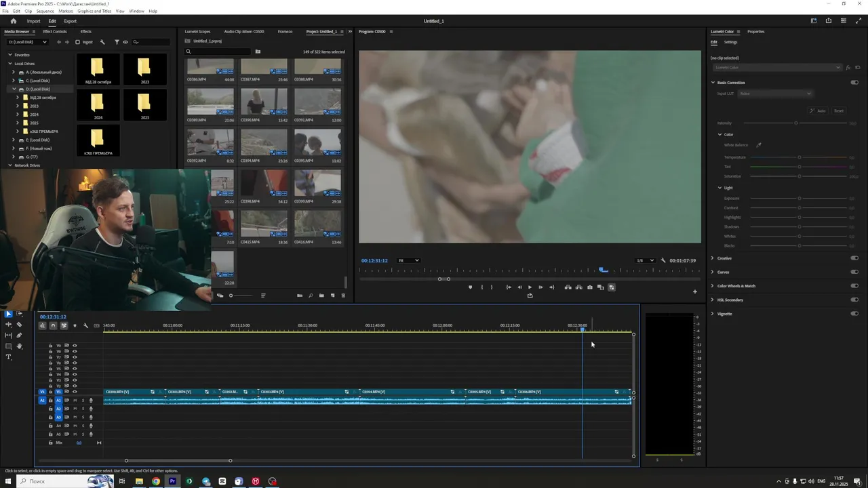Toggle V2 track visibility eye
This screenshot has height=488, width=868.
coord(75,386)
